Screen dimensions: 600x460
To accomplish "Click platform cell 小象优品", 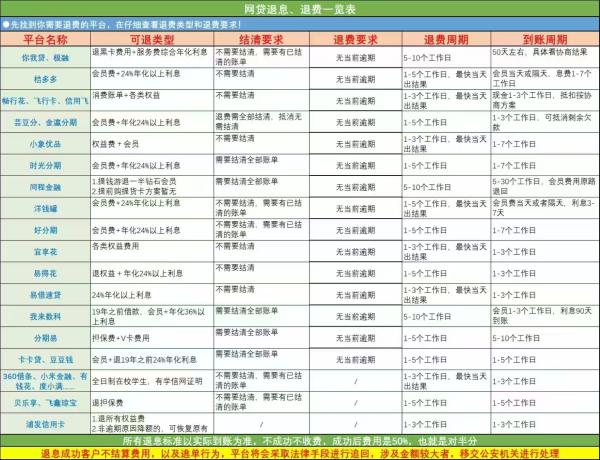I will (45, 144).
